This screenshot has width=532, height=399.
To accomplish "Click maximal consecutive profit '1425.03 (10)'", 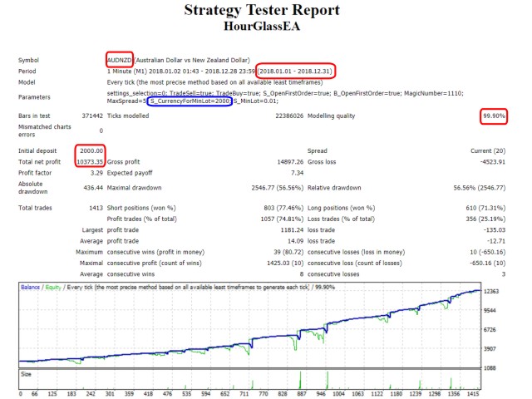I will click(x=285, y=264).
